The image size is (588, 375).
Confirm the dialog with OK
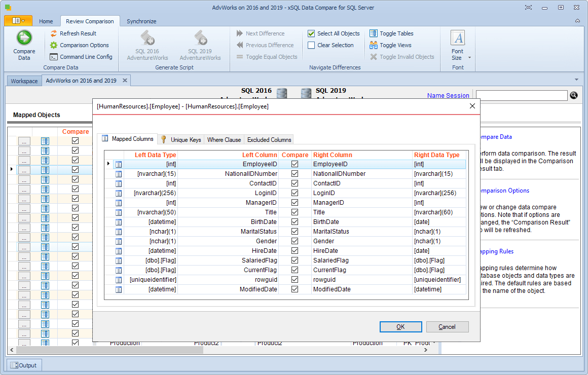[400, 327]
